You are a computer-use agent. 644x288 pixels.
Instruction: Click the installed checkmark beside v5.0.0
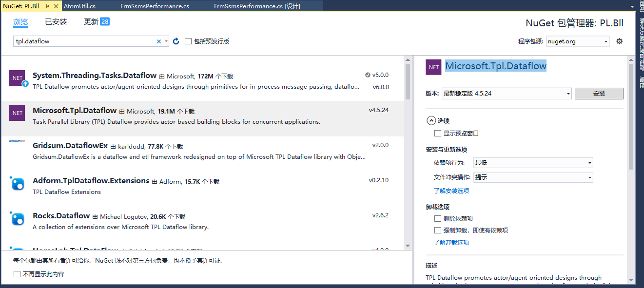point(368,75)
